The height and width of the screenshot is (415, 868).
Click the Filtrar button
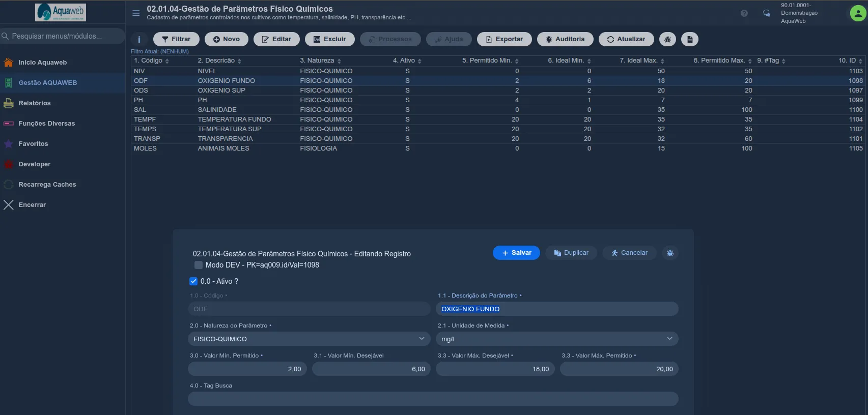tap(176, 39)
